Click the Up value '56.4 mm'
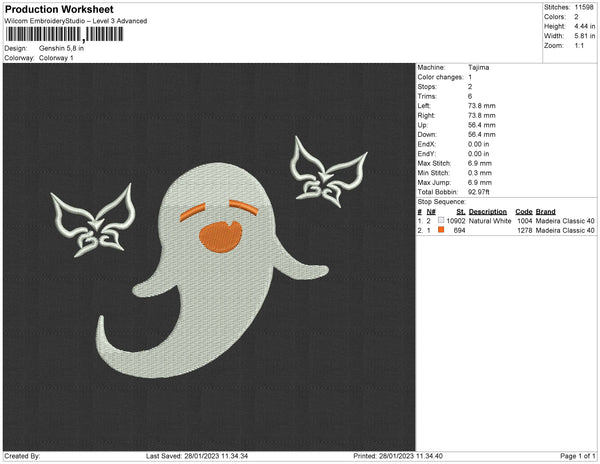This screenshot has height=464, width=600. coord(482,125)
